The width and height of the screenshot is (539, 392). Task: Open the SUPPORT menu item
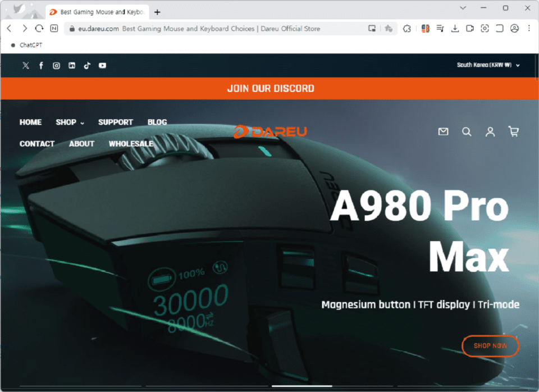click(x=116, y=122)
